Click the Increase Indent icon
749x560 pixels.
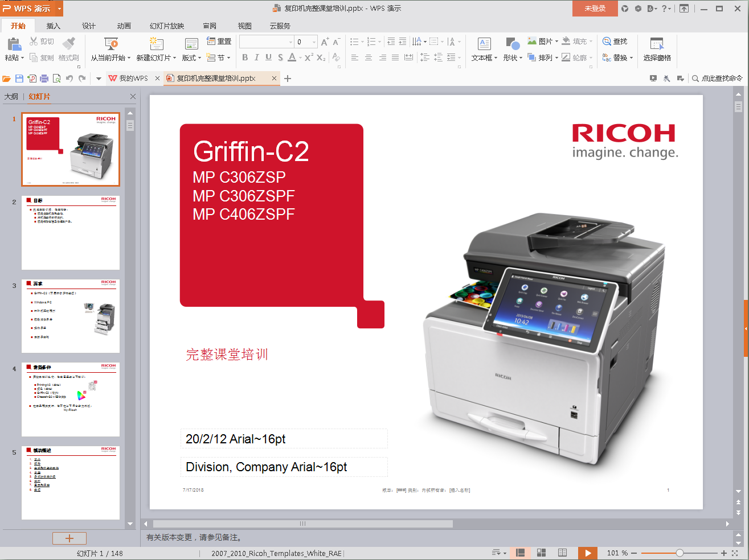403,42
